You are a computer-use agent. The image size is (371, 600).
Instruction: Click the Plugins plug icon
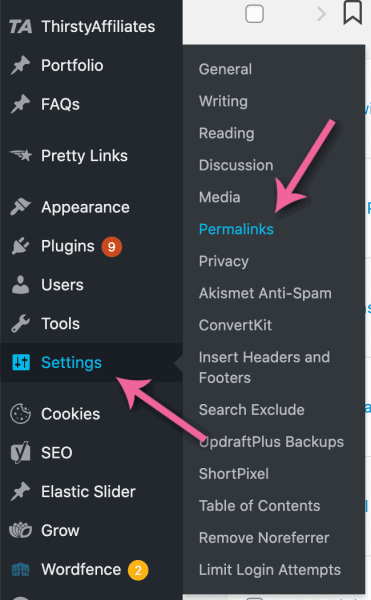[x=20, y=246]
